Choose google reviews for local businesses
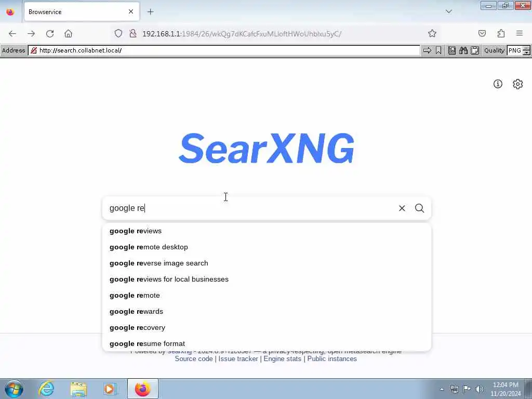The width and height of the screenshot is (532, 399). (x=267, y=279)
